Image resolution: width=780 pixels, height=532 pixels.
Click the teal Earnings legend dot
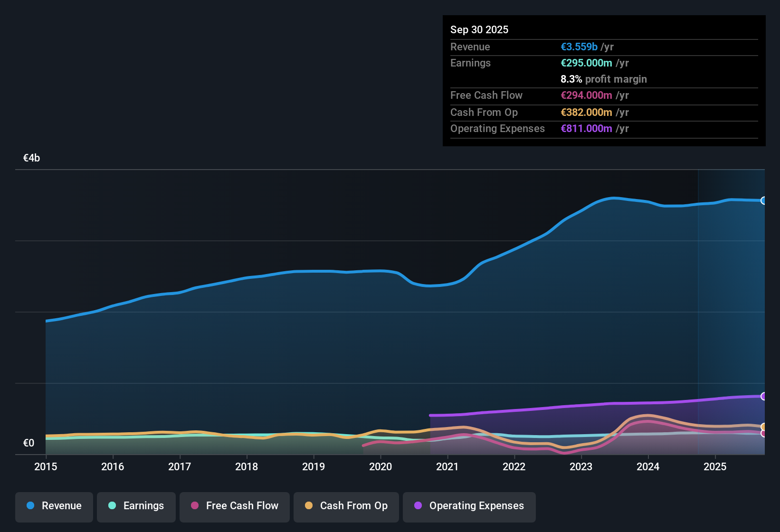pyautogui.click(x=112, y=506)
